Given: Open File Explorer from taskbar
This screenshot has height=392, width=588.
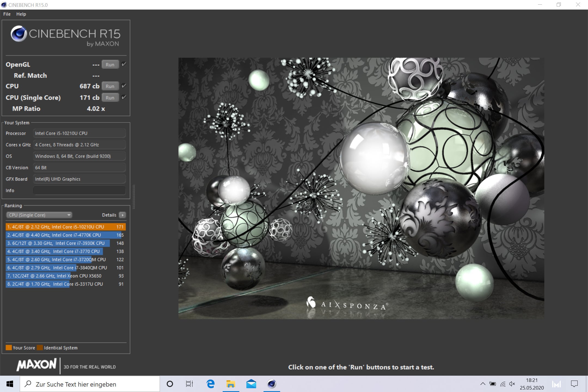Looking at the screenshot, I should (x=231, y=384).
